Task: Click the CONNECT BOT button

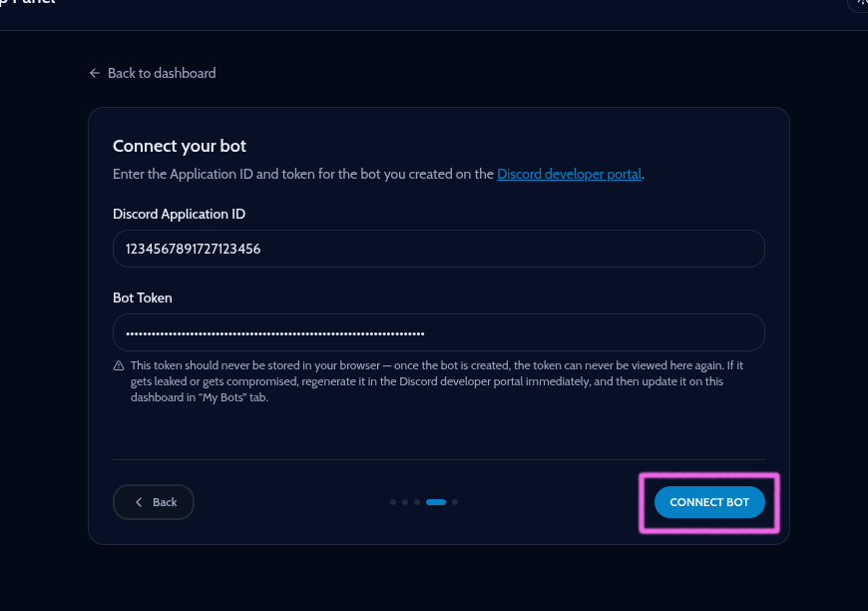Action: 709,502
